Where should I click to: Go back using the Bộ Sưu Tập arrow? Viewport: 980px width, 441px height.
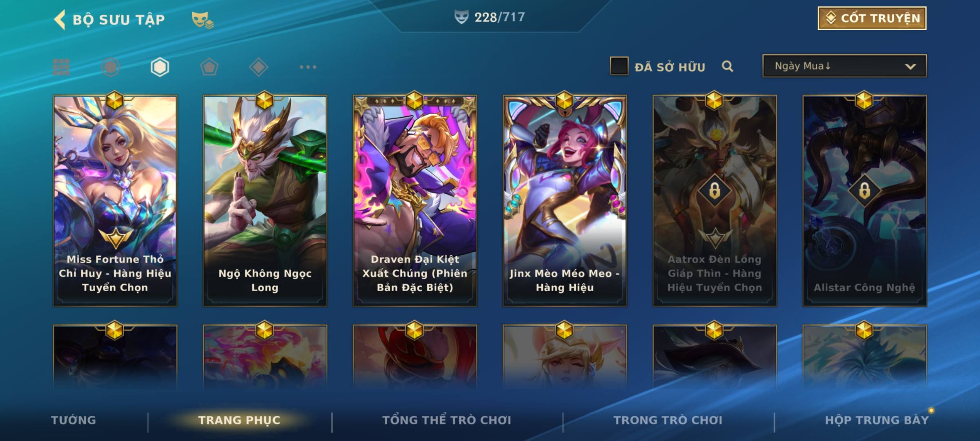pos(60,20)
